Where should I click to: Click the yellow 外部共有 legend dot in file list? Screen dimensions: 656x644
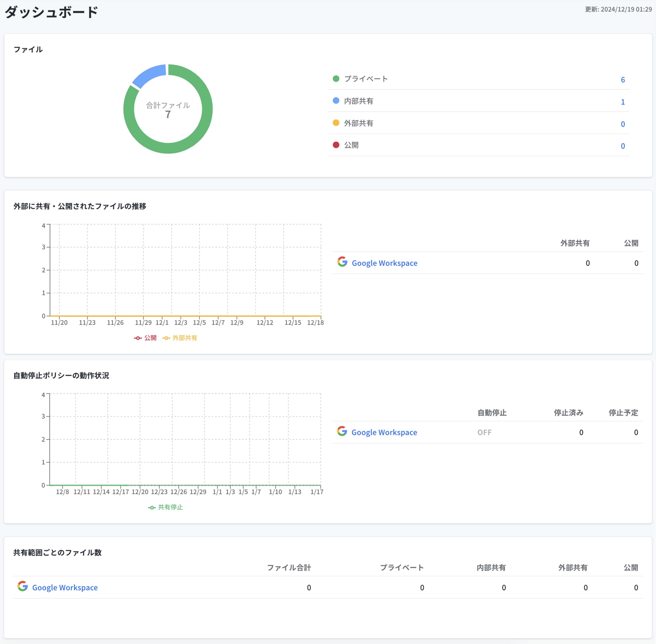click(x=336, y=122)
